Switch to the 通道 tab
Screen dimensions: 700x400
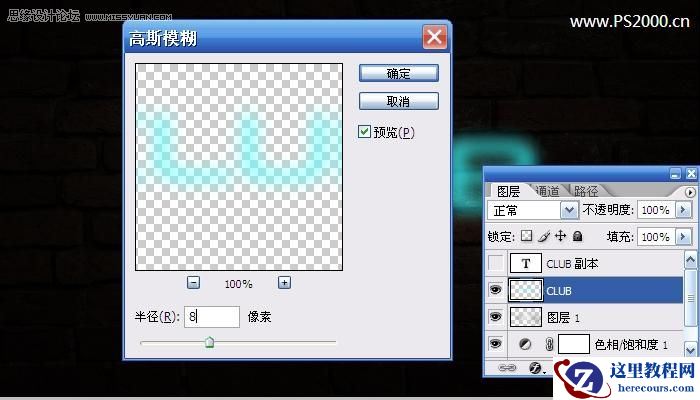point(547,191)
